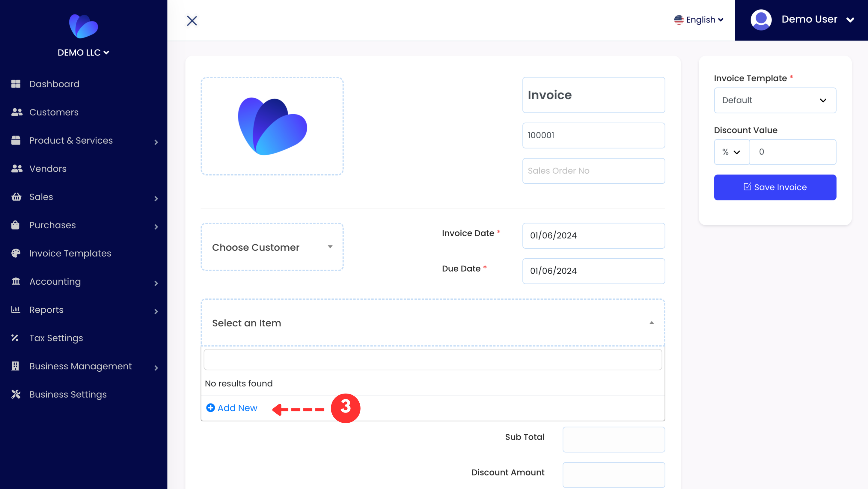Open Business Settings in the sidebar
Image resolution: width=868 pixels, height=489 pixels.
tap(68, 394)
